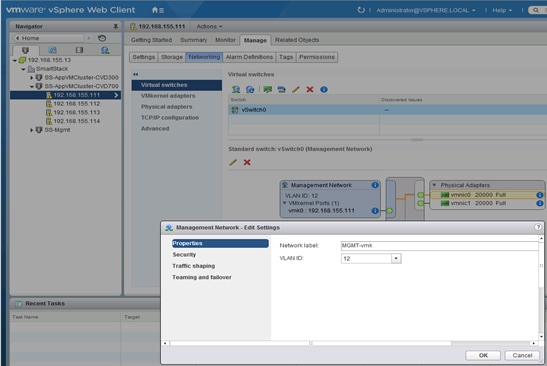Open the vSphere home menu icon
Screen dimensions: 547x366
(x=158, y=10)
